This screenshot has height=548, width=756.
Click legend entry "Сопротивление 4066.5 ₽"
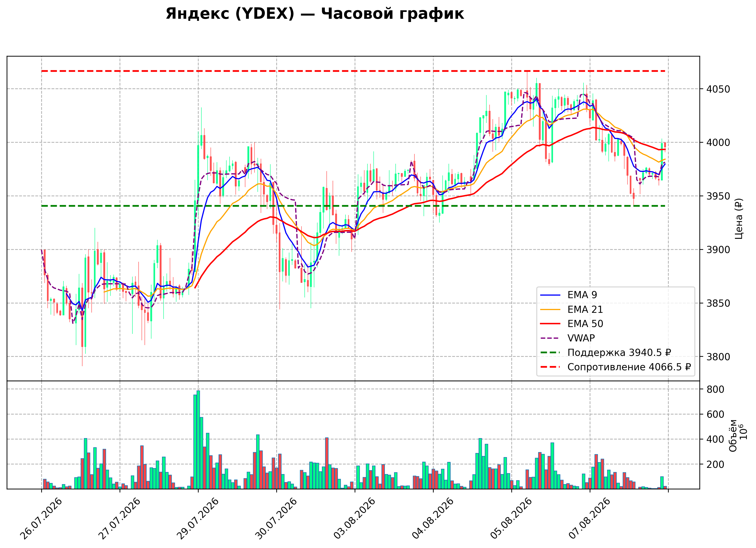click(x=615, y=367)
